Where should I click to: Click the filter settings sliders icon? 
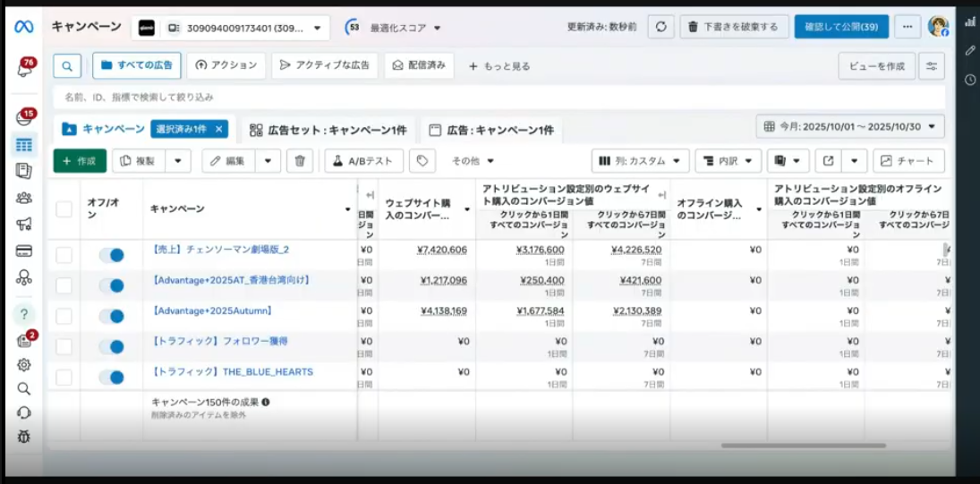point(932,65)
